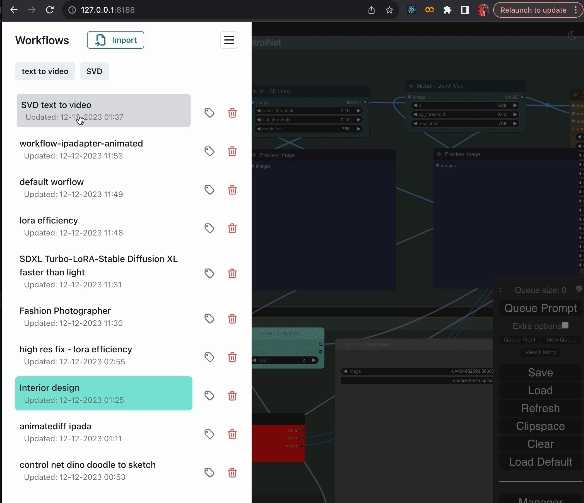Screen dimensions: 584x503
Task: Delete the SVD text to video workflow
Action: [x=232, y=113]
